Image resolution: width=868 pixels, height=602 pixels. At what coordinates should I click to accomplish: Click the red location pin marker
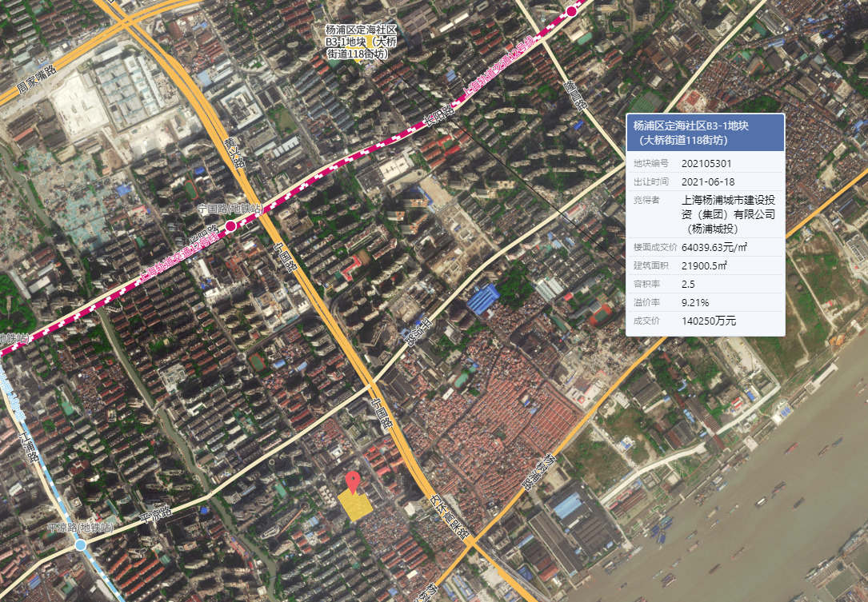[x=352, y=480]
